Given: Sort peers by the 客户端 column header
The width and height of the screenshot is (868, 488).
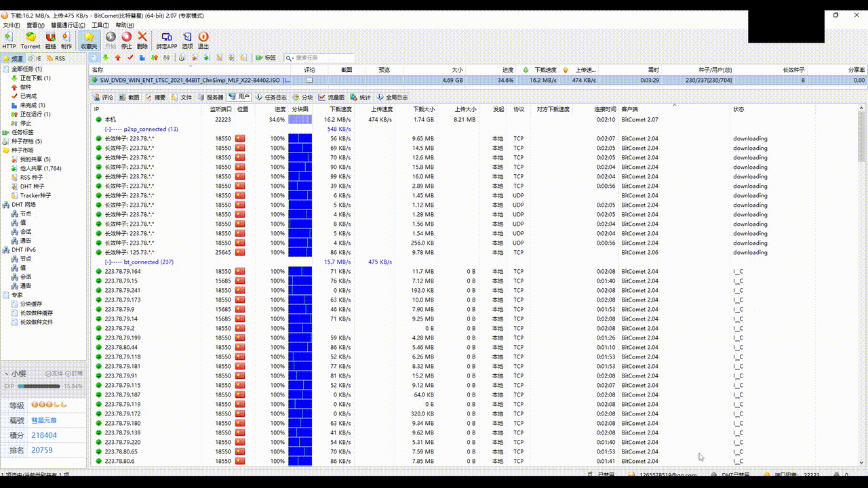Looking at the screenshot, I should (674, 109).
